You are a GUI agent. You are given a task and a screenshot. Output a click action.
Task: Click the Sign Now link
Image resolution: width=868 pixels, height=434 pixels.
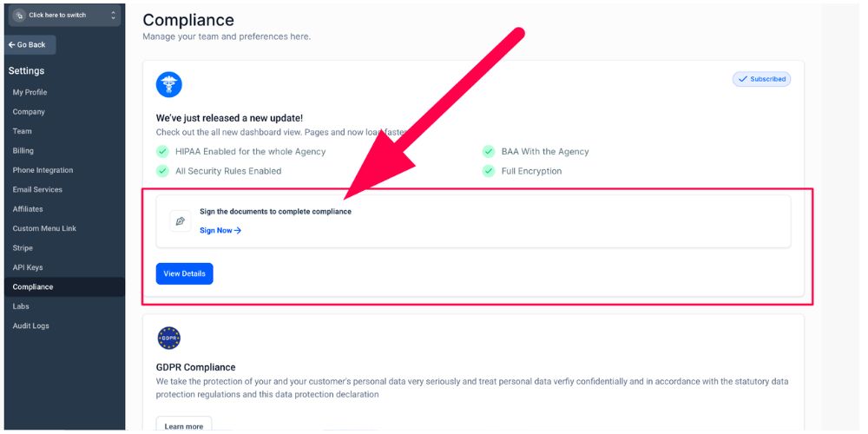[220, 231]
